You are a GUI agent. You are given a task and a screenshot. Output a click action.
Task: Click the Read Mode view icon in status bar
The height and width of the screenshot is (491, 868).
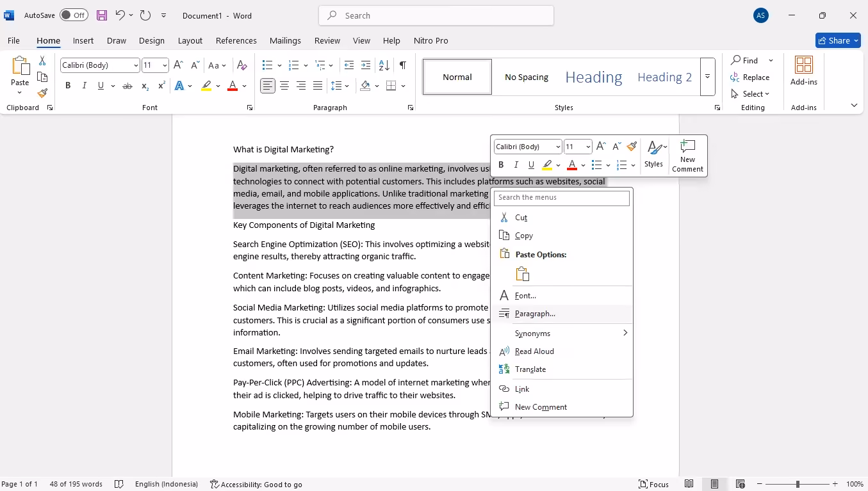coord(689,484)
